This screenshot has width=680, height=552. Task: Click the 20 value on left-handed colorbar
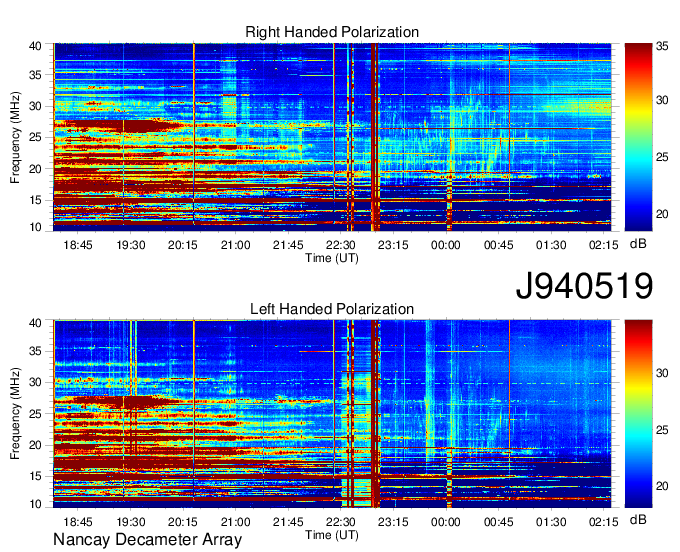tap(662, 486)
